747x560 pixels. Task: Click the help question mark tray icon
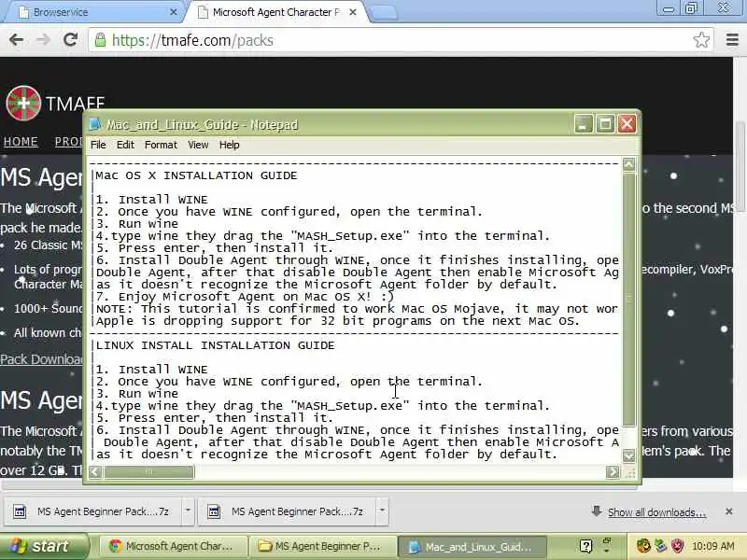(586, 546)
